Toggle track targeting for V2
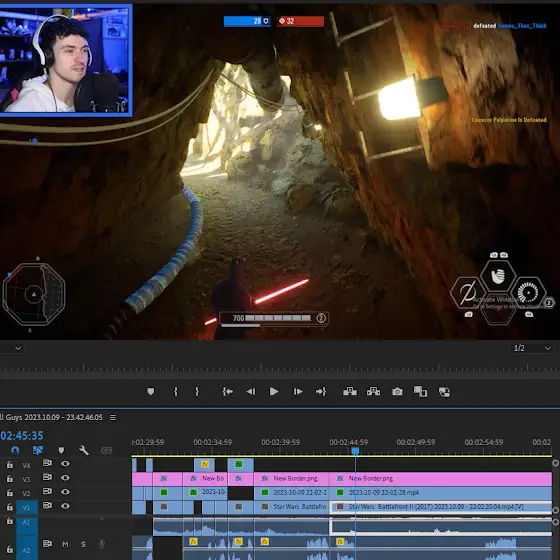This screenshot has height=560, width=560. [27, 494]
